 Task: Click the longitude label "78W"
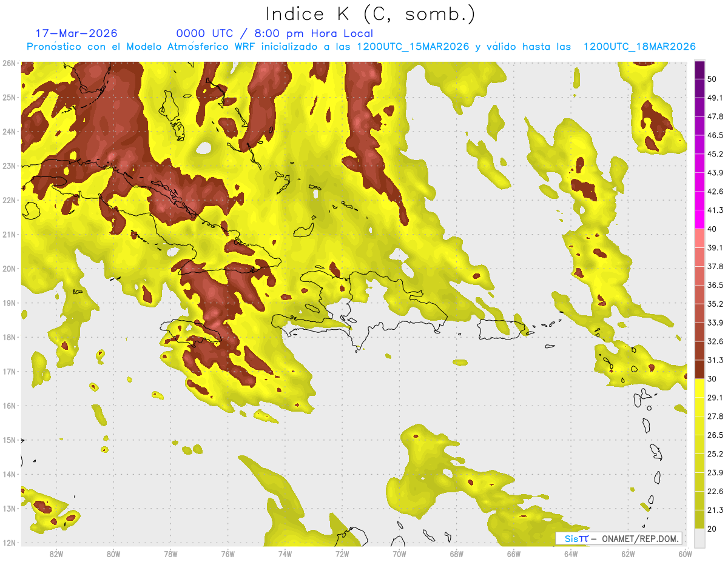pos(170,554)
